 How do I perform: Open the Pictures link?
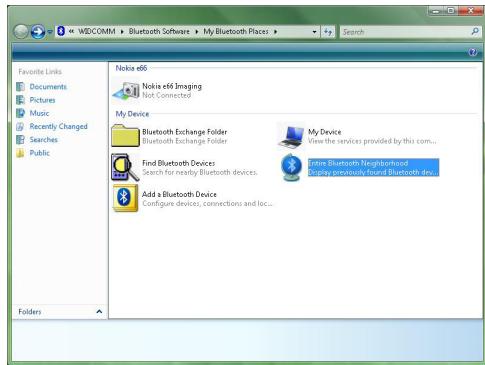(42, 100)
